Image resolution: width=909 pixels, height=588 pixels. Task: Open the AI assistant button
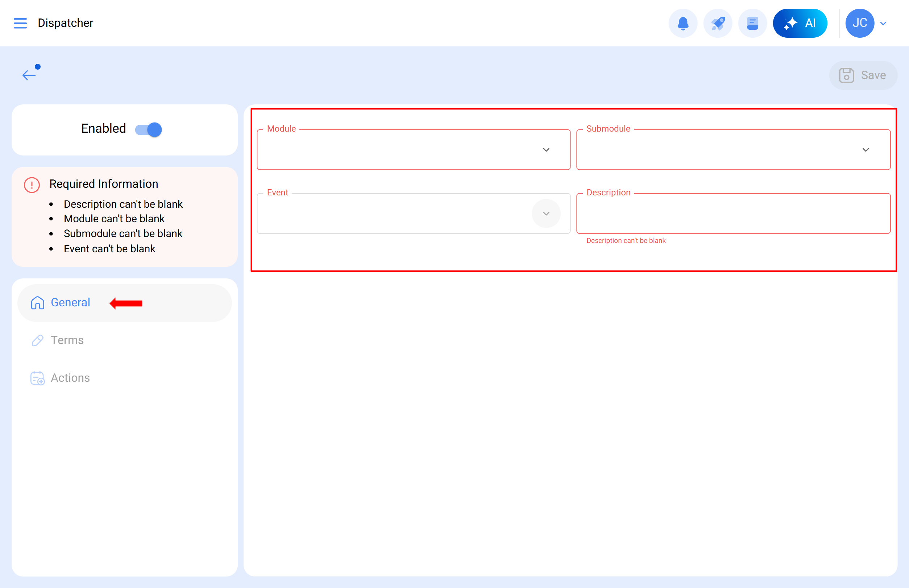pyautogui.click(x=800, y=23)
